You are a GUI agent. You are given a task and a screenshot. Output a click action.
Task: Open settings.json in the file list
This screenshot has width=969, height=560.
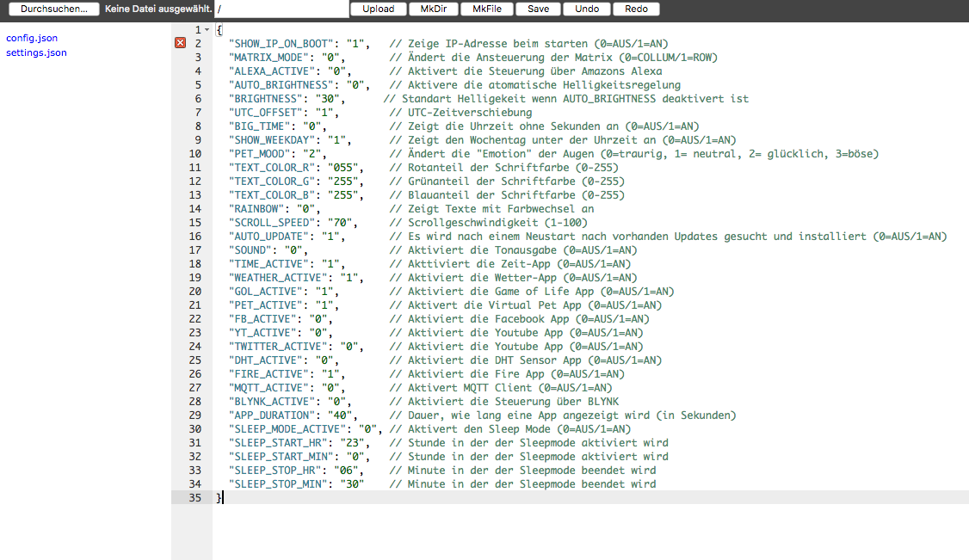tap(36, 52)
